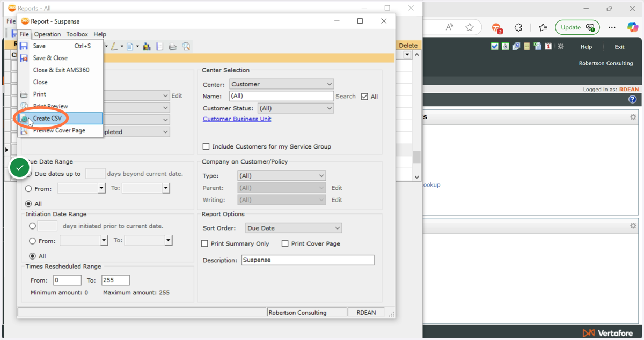The height and width of the screenshot is (340, 644).
Task: Open Due Date To date picker arrow
Action: [166, 188]
